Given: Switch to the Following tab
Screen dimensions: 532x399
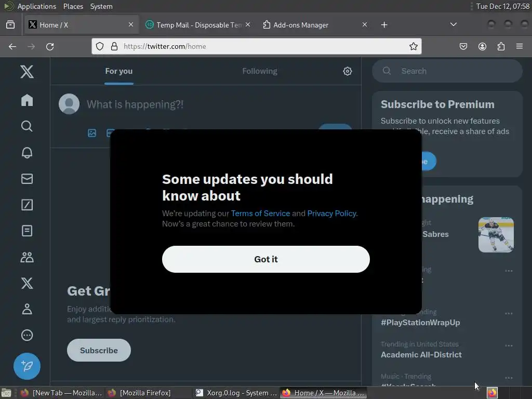Looking at the screenshot, I should coord(260,71).
